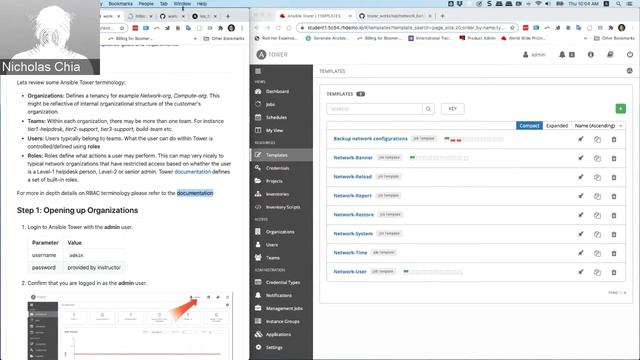Delete the Backup network configurations template
The image size is (640, 360).
tap(613, 140)
